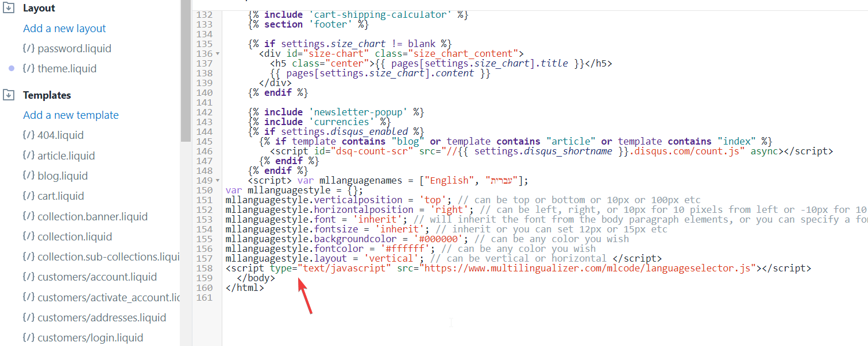Open the customers/addresses.liquid template
The image size is (868, 346).
pyautogui.click(x=102, y=317)
